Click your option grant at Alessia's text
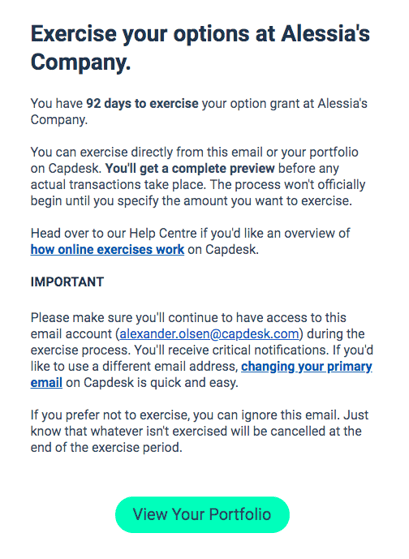This screenshot has width=409, height=559. pos(285,103)
